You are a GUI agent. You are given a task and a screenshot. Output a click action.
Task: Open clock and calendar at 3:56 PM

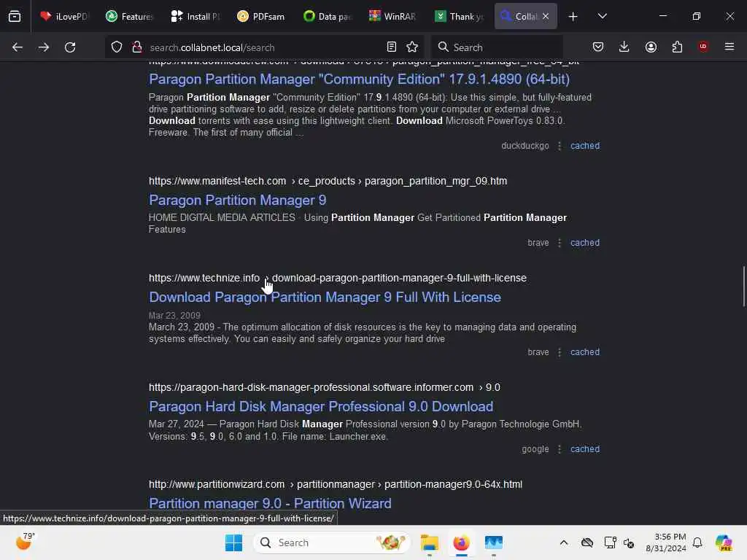pyautogui.click(x=665, y=542)
